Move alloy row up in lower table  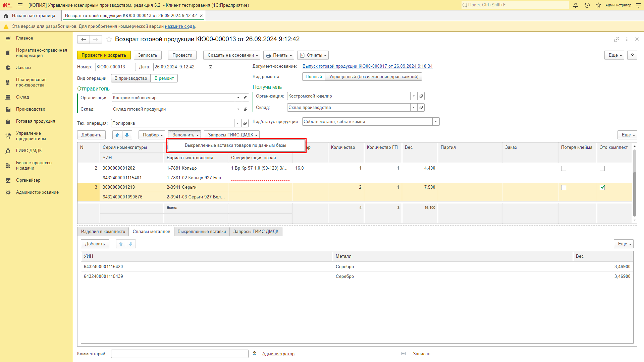click(121, 244)
